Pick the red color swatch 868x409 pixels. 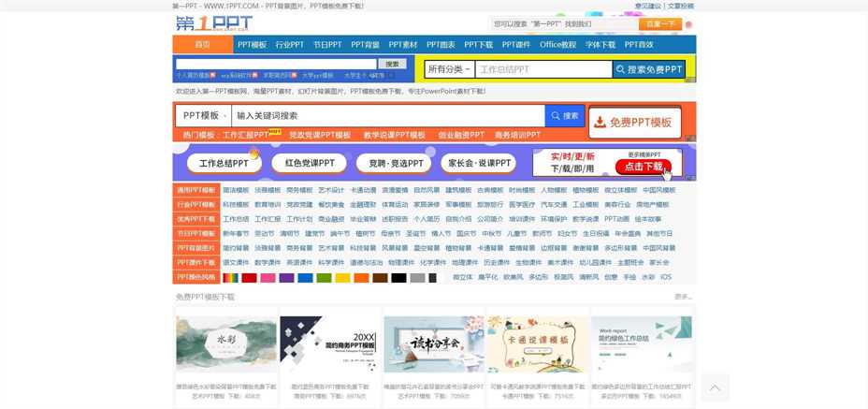(249, 278)
